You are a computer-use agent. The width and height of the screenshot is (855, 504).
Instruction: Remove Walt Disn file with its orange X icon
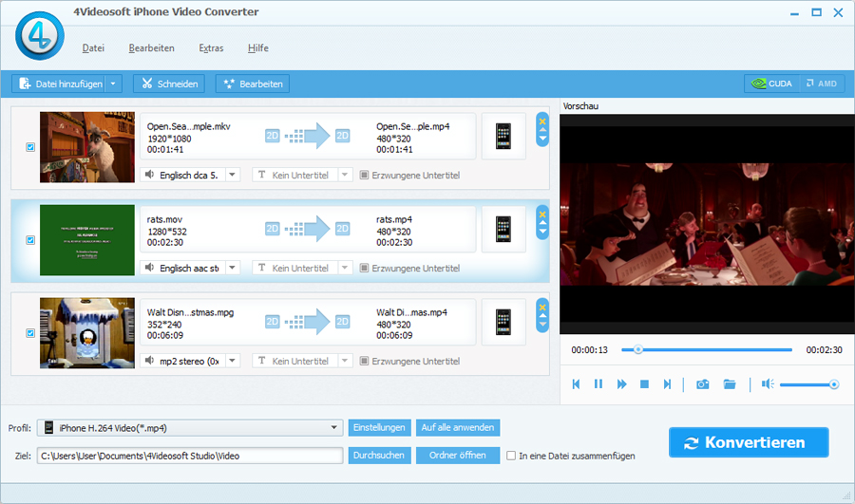[542, 308]
